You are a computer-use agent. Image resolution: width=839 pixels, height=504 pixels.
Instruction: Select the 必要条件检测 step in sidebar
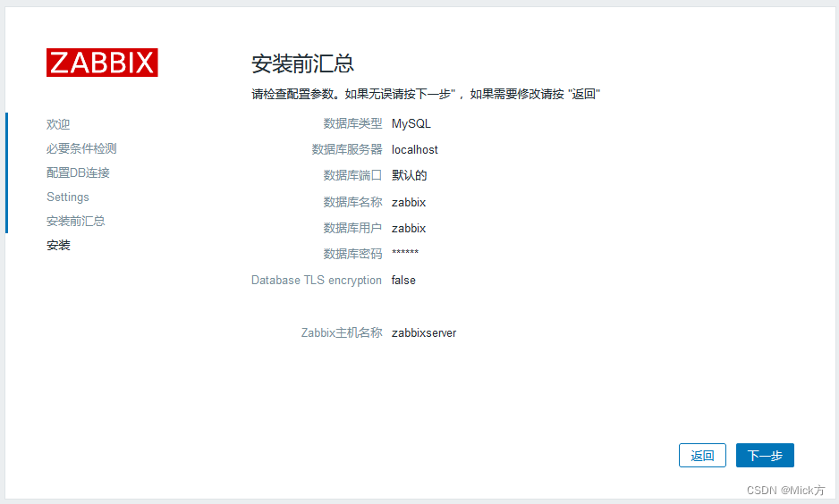81,148
